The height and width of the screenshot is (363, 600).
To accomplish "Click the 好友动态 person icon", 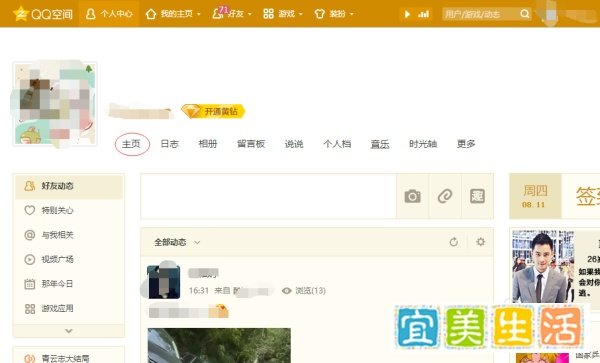I will (29, 186).
